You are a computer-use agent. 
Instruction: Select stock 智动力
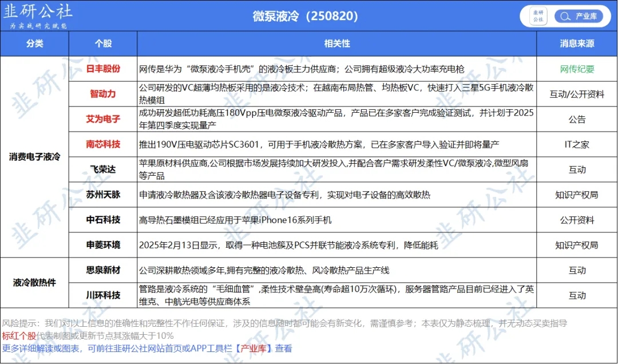click(x=103, y=94)
